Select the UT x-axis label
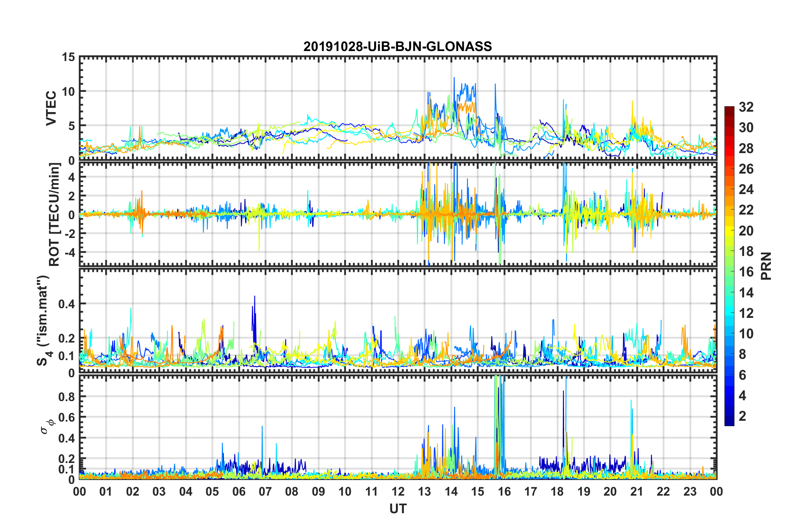The image size is (796, 532). click(398, 509)
